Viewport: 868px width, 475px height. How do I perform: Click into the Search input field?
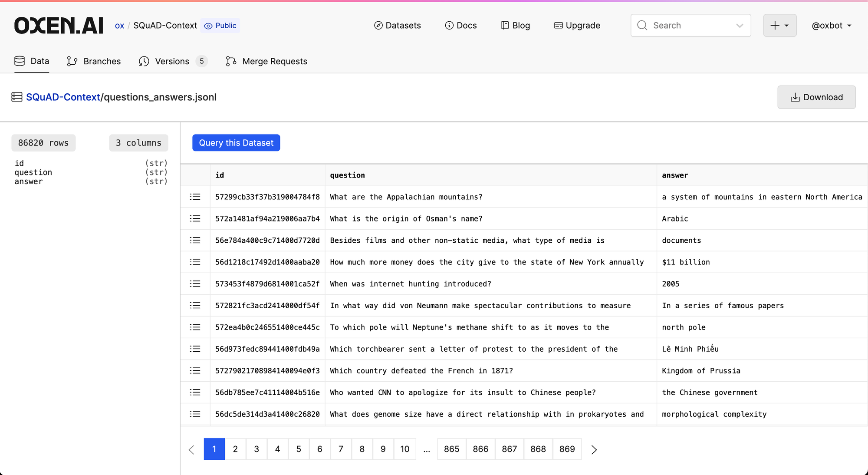(686, 26)
